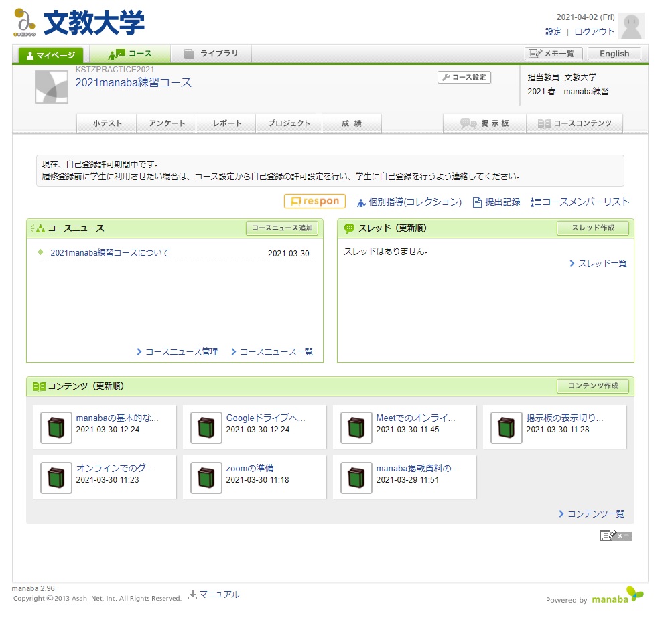
Task: Open the manaba掲載資料の... content link
Action: (x=417, y=468)
